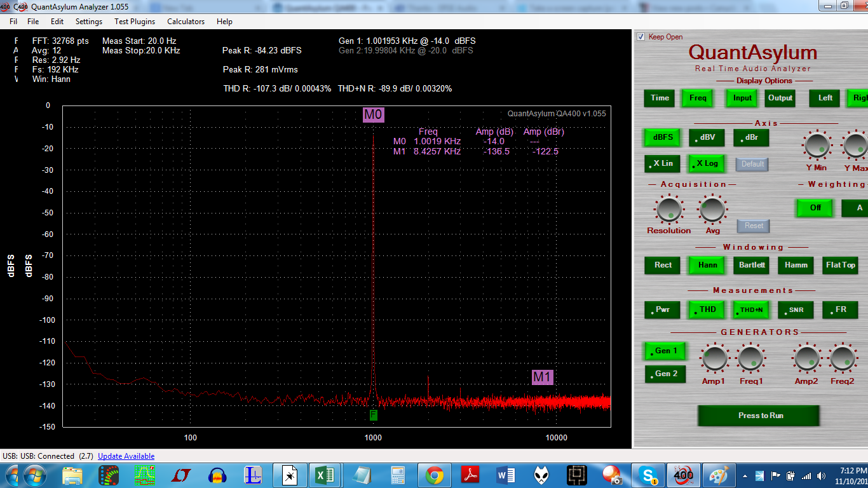
Task: Click the Freq2 knob
Action: click(x=843, y=358)
